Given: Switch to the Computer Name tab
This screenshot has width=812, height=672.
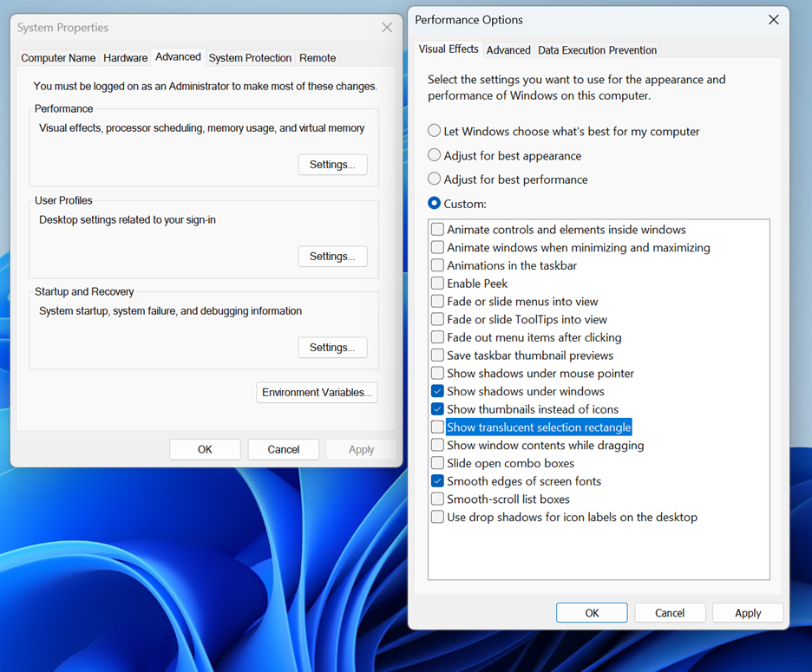Looking at the screenshot, I should coord(58,58).
